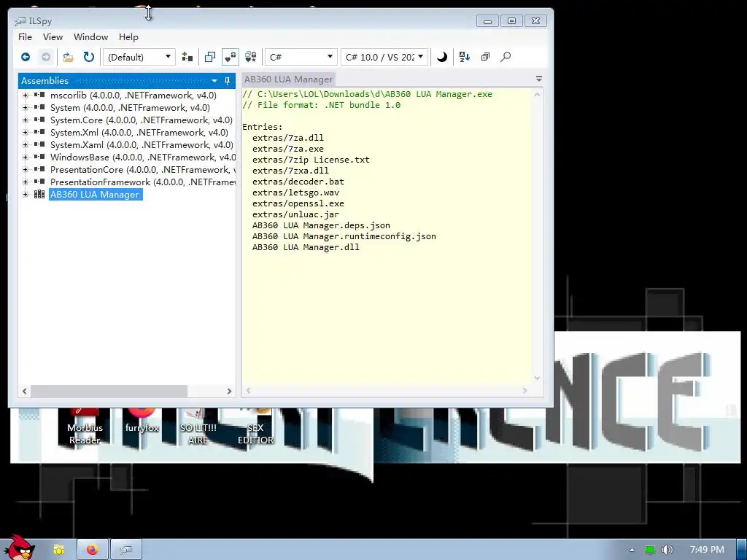Pin the Assemblies panel
Viewport: 747px width, 560px height.
click(x=228, y=81)
